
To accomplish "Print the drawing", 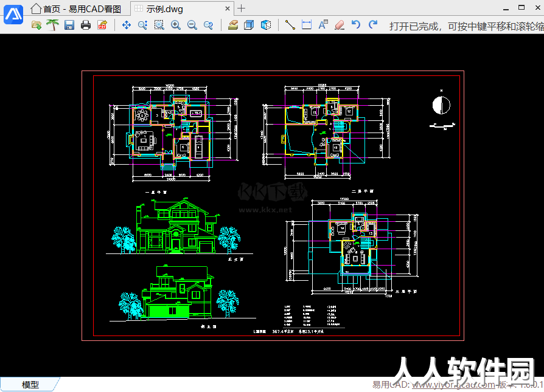I will pos(86,25).
